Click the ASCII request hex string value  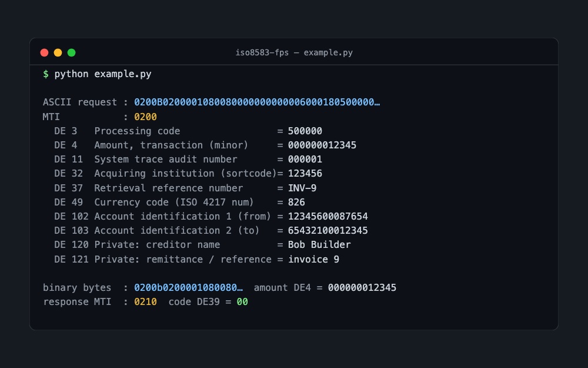[257, 102]
